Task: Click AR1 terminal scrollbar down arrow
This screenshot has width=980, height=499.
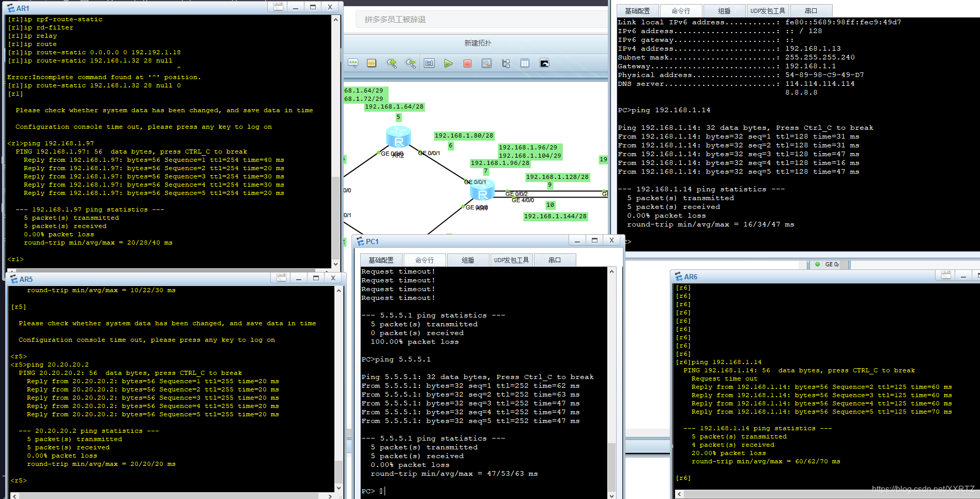Action: click(336, 264)
